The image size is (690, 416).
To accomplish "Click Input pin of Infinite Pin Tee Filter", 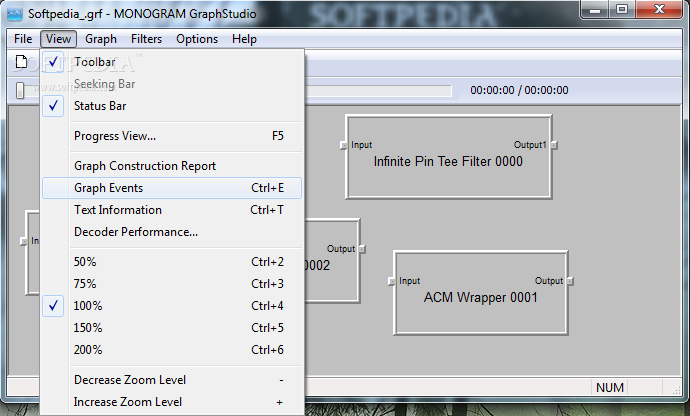I will [x=344, y=145].
